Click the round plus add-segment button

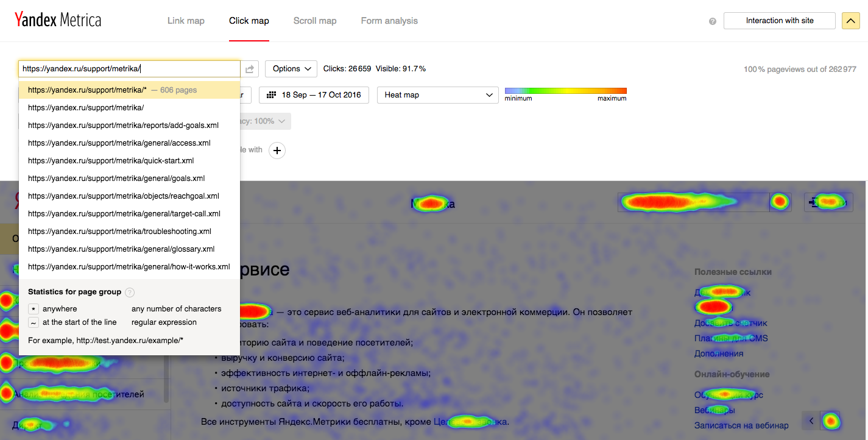tap(277, 150)
